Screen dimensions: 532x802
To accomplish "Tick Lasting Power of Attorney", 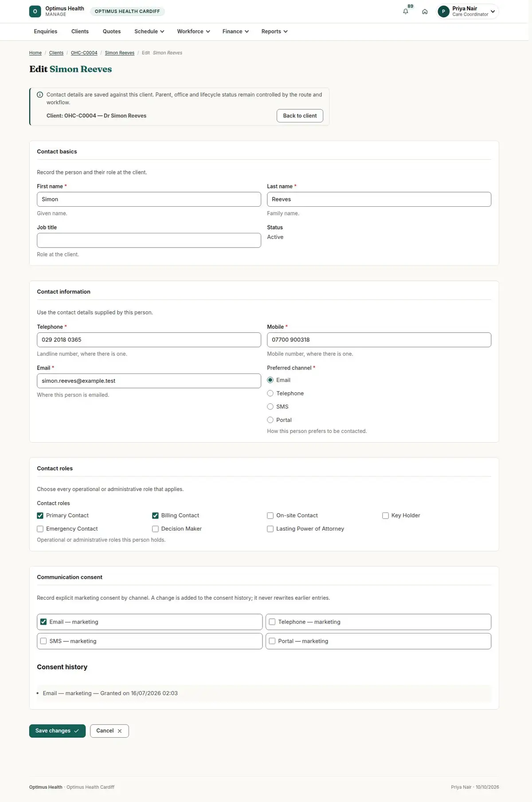I will 270,529.
